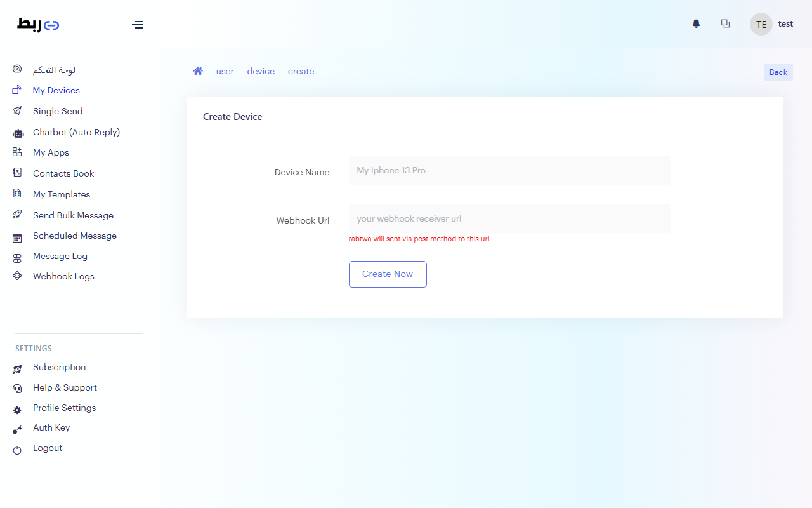
Task: Click the Auth Key key icon
Action: (x=18, y=429)
